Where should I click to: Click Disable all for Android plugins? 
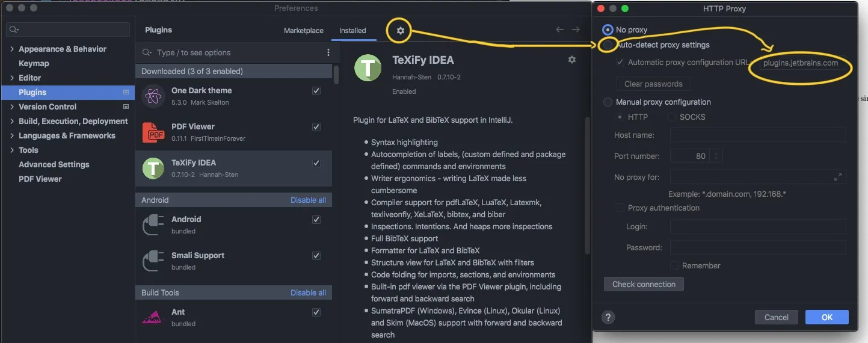point(308,200)
